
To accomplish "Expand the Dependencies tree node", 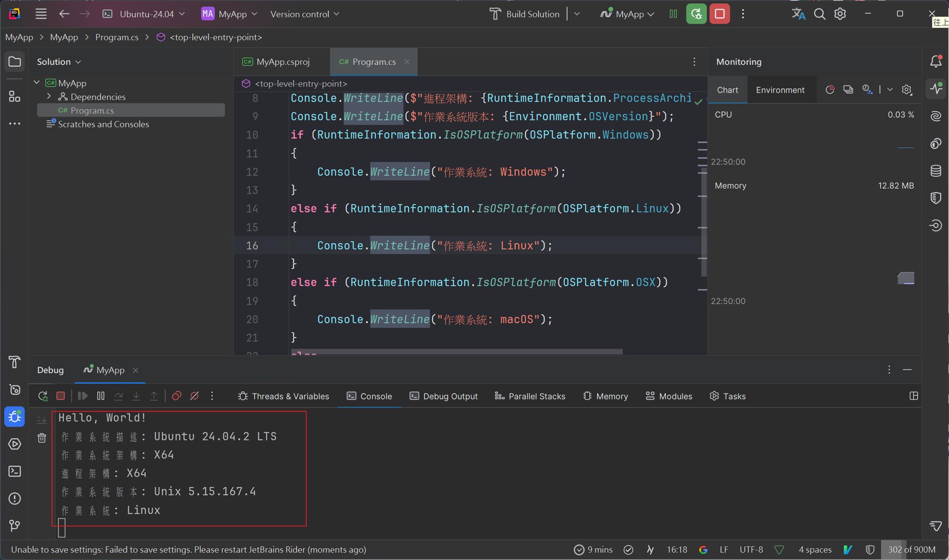I will (49, 96).
